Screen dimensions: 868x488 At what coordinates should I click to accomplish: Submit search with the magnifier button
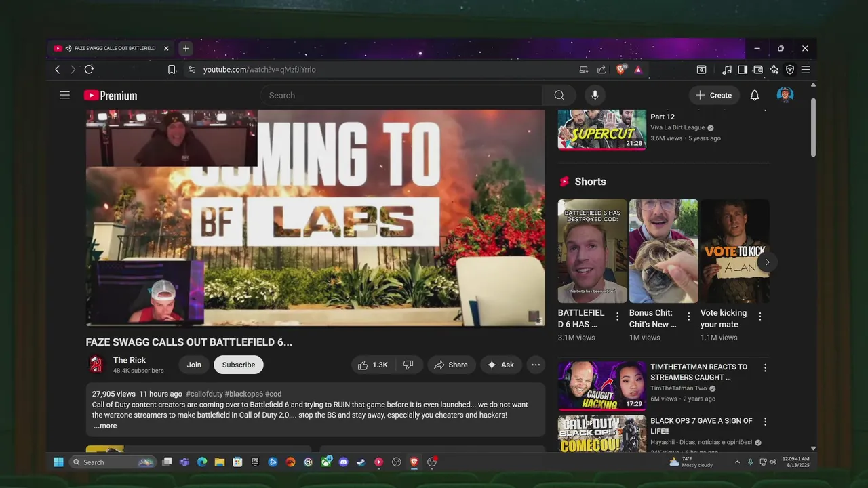click(x=559, y=96)
